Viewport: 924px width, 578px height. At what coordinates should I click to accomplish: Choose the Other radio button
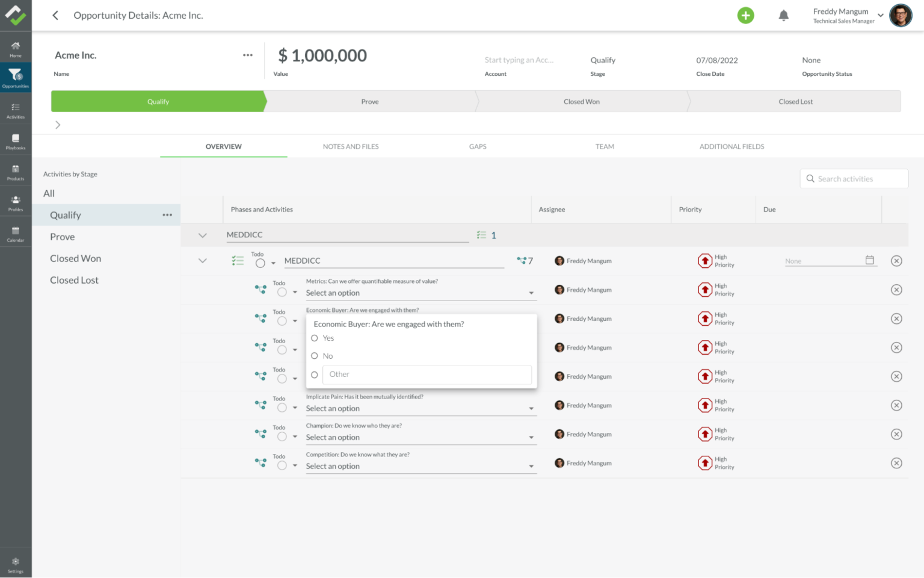point(315,374)
